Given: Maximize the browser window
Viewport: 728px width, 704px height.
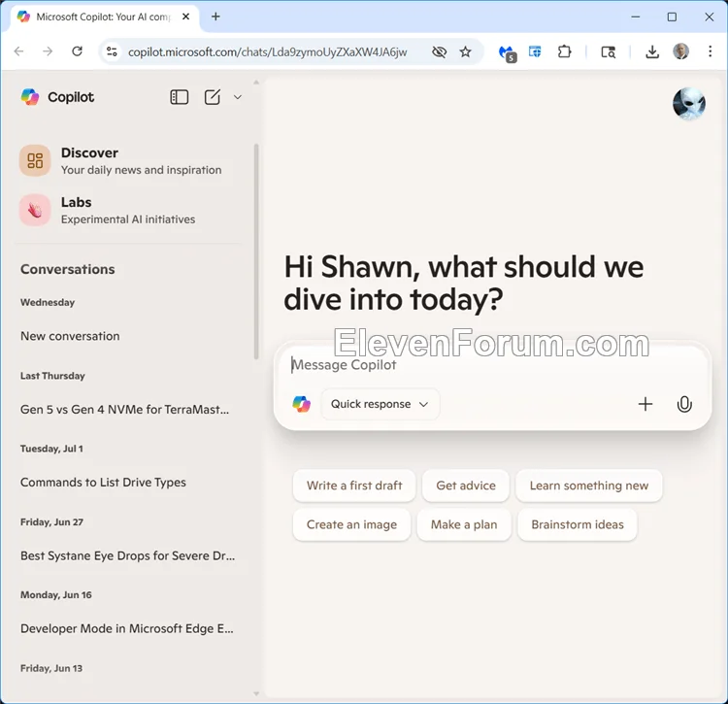Looking at the screenshot, I should (672, 17).
